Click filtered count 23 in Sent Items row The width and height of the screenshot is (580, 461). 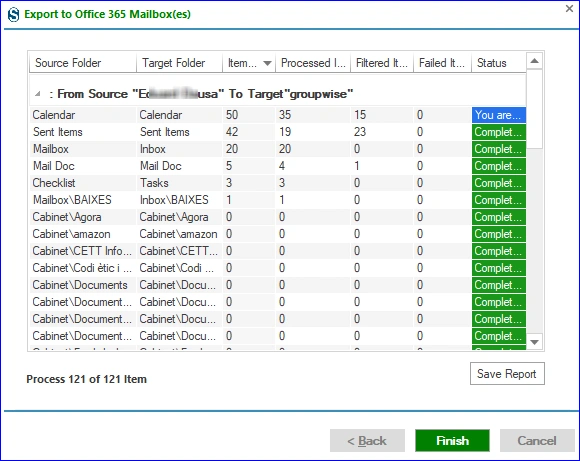click(x=382, y=132)
